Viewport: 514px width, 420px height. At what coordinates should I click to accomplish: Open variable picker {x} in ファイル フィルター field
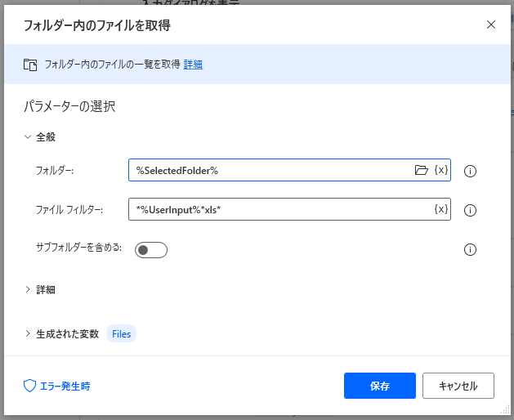pyautogui.click(x=440, y=209)
